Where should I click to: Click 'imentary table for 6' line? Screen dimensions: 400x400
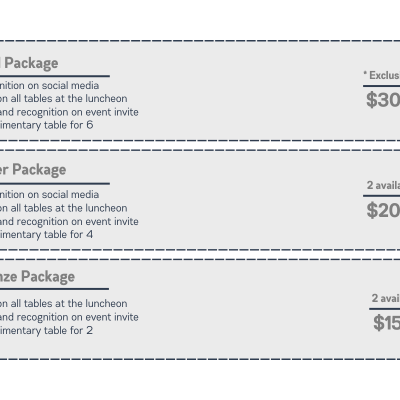(47, 125)
